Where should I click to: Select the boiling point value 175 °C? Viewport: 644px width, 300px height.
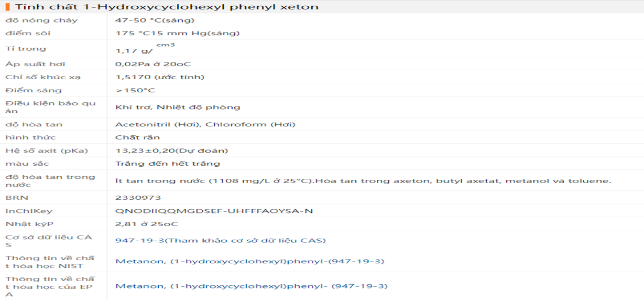click(x=177, y=33)
